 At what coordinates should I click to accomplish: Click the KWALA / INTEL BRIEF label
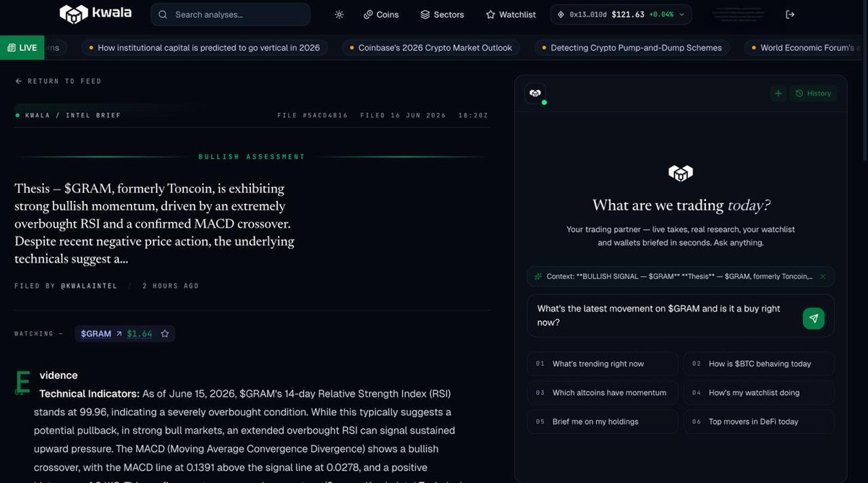point(73,116)
